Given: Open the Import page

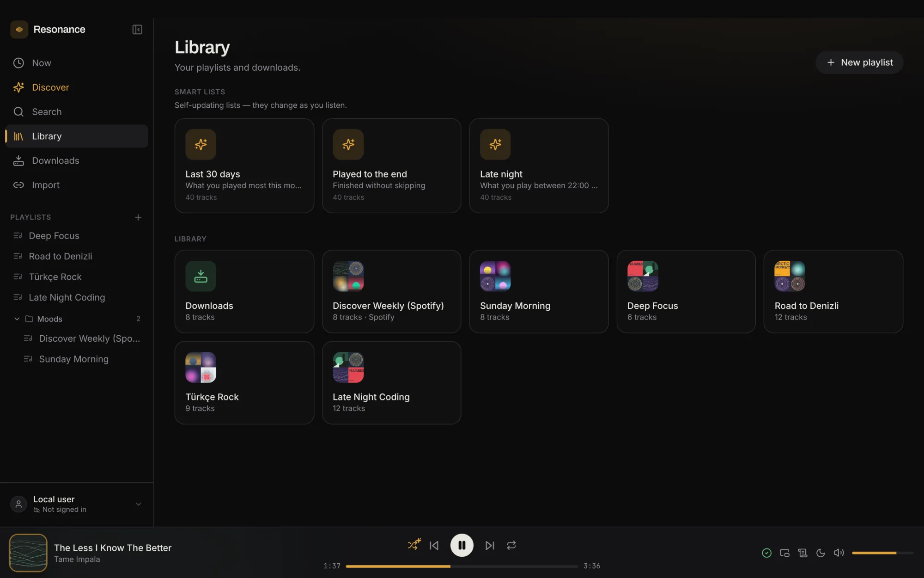Looking at the screenshot, I should pos(77,185).
